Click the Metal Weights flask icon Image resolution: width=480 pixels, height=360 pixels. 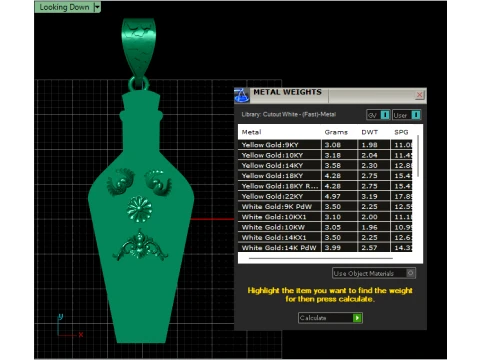point(242,95)
